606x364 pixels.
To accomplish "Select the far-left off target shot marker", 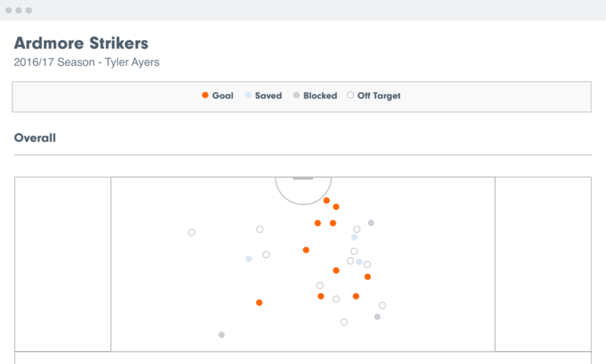I will coord(192,232).
